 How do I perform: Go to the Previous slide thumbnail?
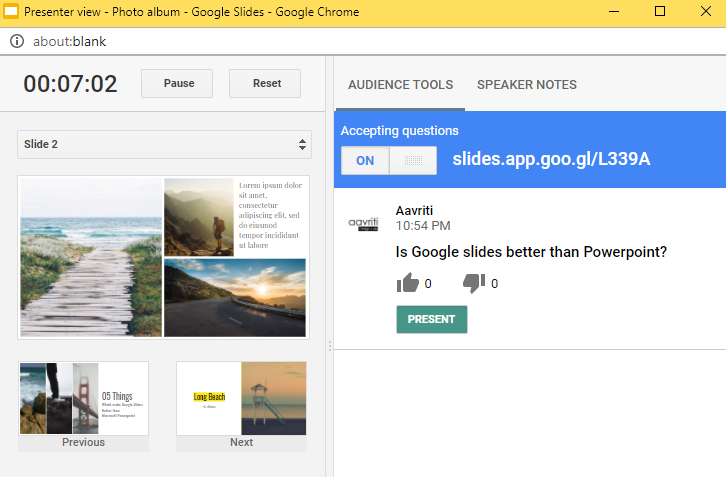coord(83,404)
